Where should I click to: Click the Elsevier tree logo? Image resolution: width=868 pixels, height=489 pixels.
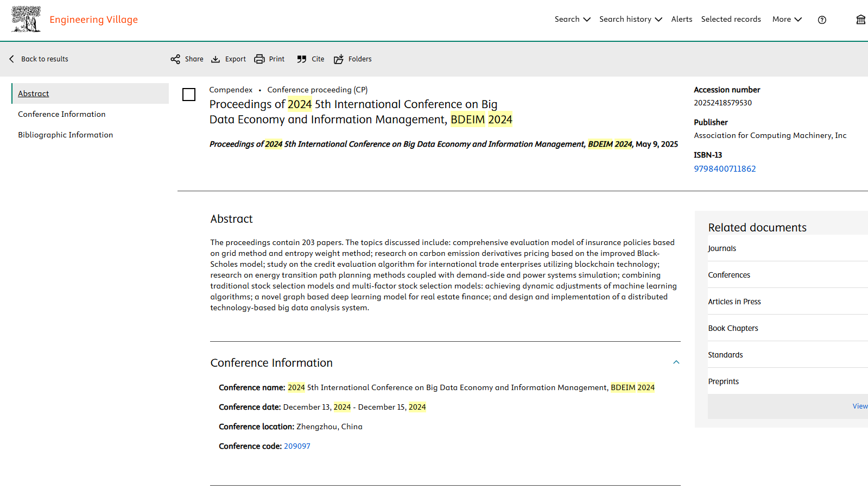(26, 19)
